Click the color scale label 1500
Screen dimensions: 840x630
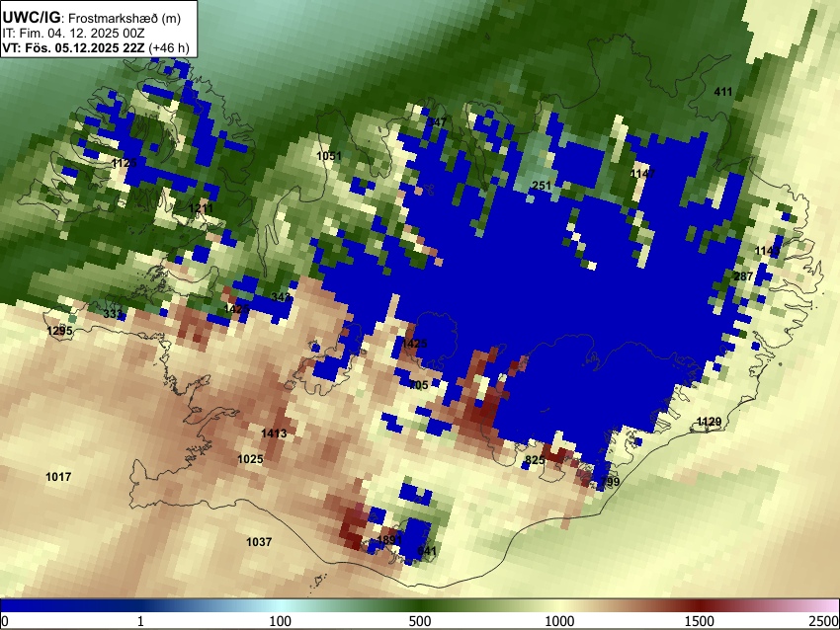pyautogui.click(x=700, y=621)
